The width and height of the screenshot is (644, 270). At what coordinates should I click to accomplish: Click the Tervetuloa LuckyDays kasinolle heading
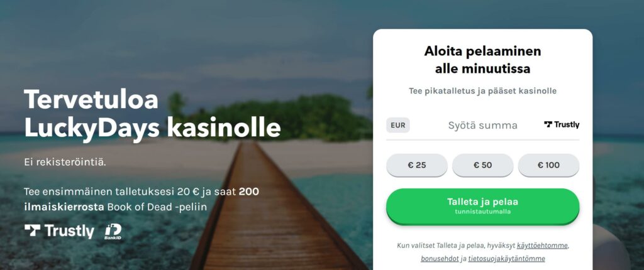coord(152,114)
